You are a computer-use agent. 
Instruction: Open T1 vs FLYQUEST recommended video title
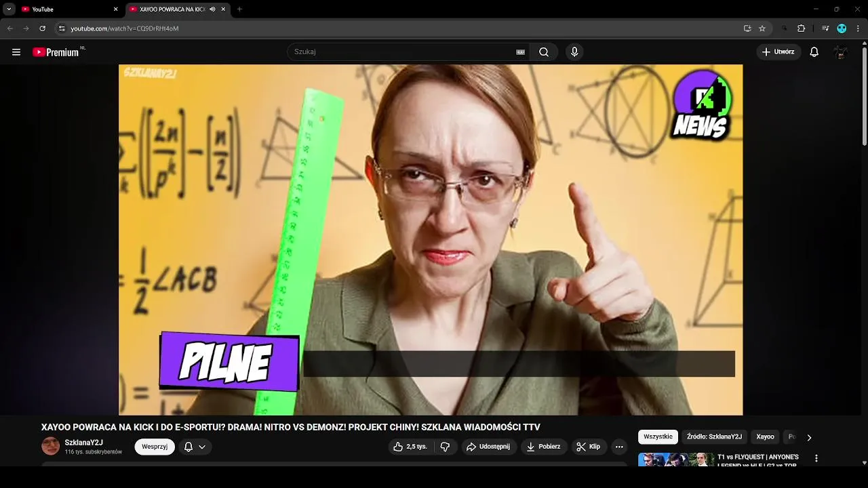tap(758, 461)
